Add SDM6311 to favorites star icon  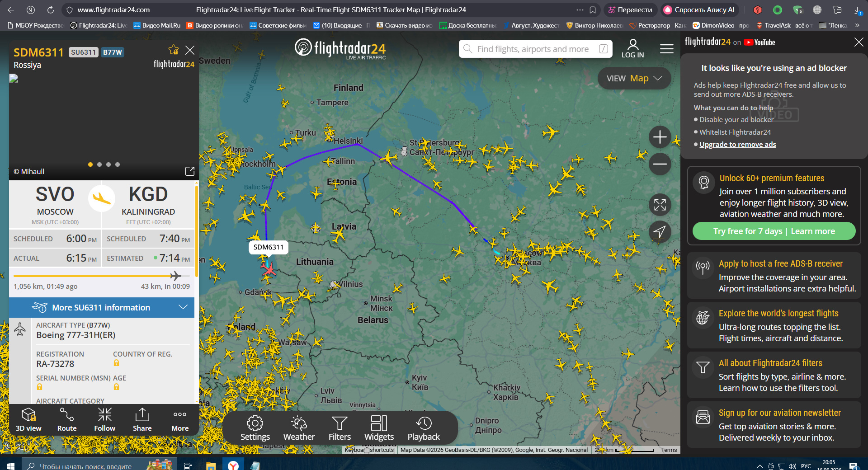click(174, 50)
